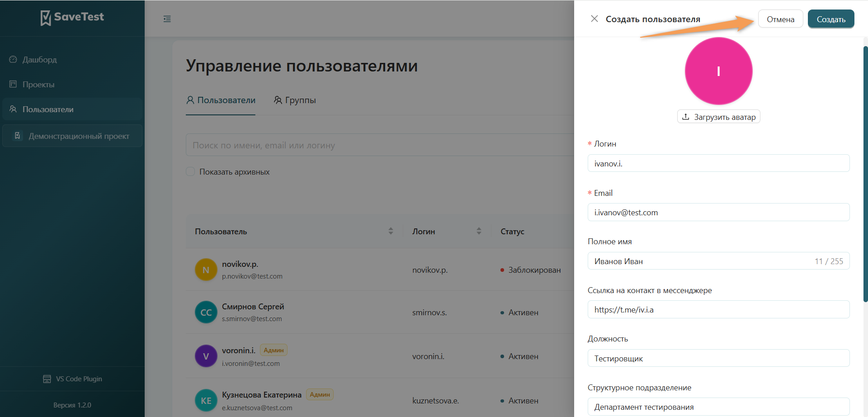Click novikov.p. user avatar in the table
The height and width of the screenshot is (417, 868).
point(206,269)
